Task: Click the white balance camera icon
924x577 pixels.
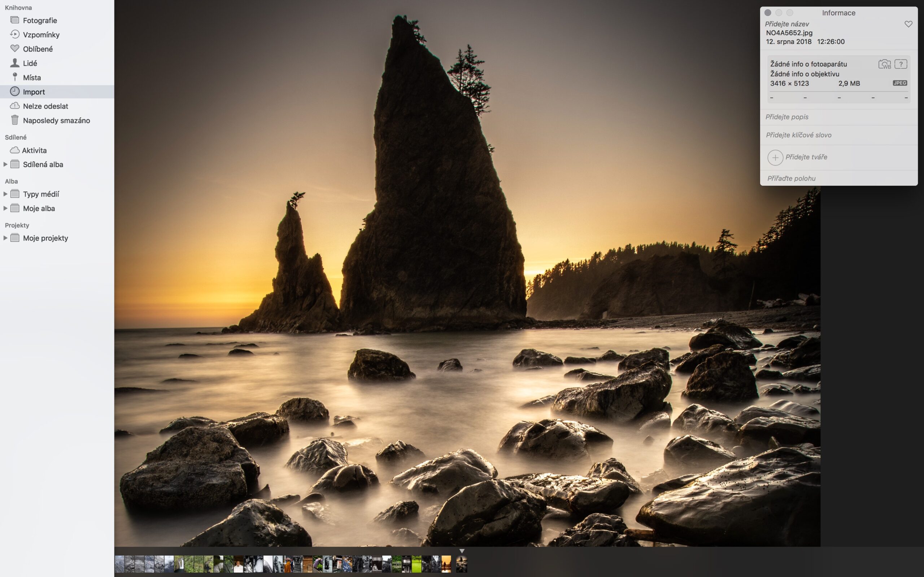Action: point(884,64)
